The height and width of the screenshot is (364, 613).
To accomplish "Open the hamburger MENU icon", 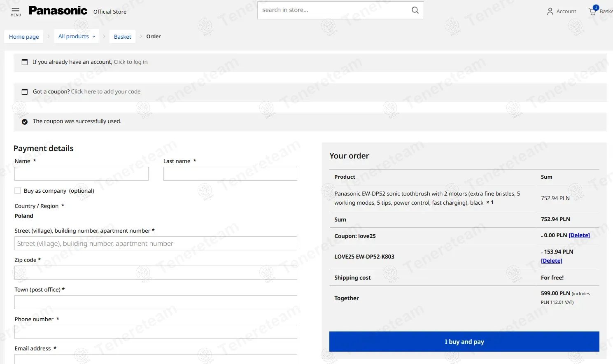I will (16, 12).
